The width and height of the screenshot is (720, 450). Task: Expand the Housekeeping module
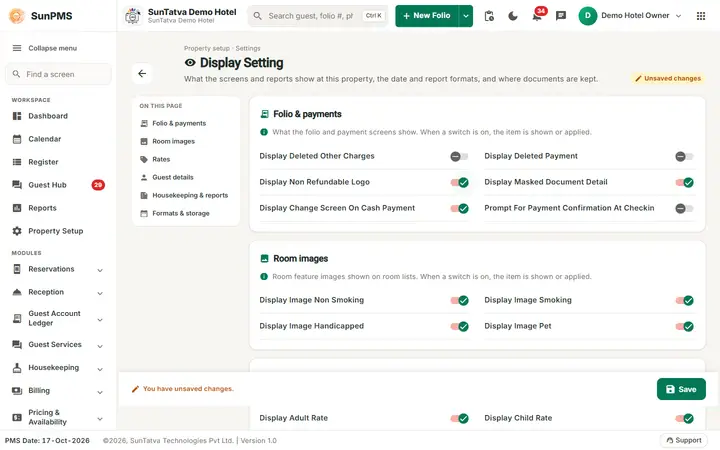[100, 369]
